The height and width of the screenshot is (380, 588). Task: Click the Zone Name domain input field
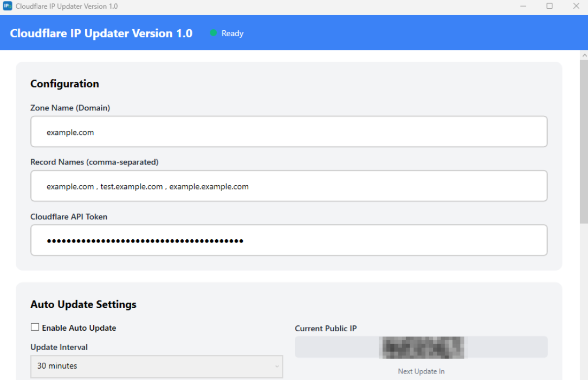[x=289, y=132]
